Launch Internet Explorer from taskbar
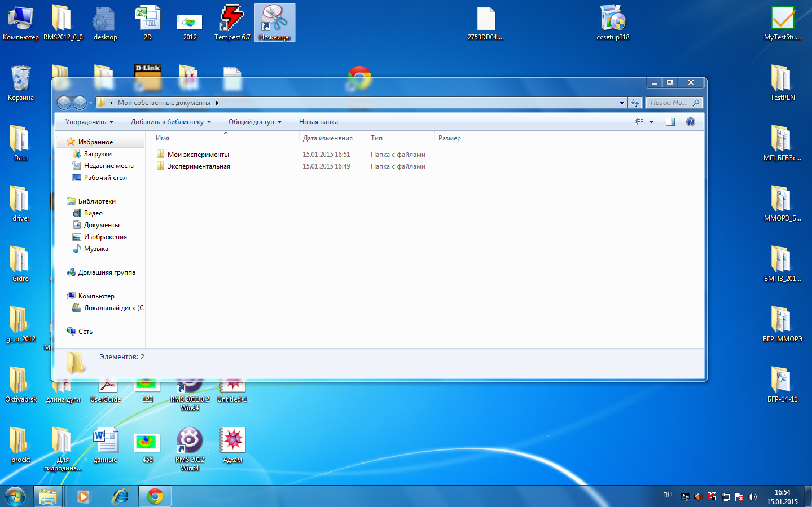 tap(120, 496)
